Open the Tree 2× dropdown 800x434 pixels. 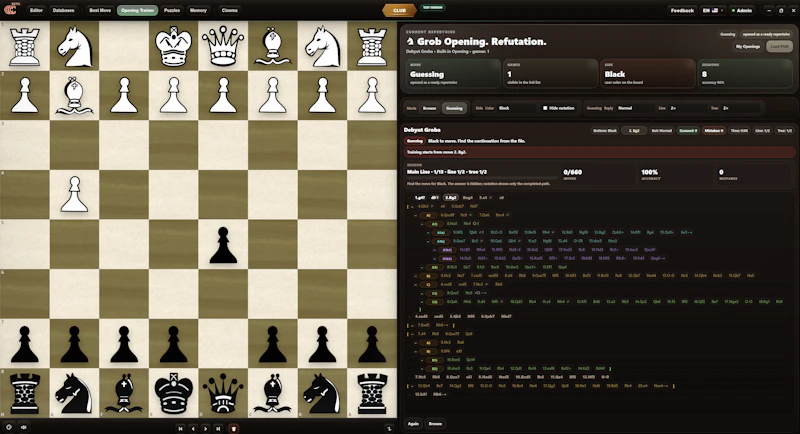(741, 108)
